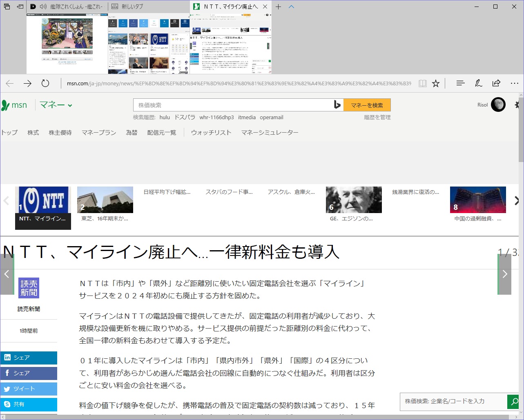
Task: Click the Yomiuri Shimbun logo
Action: pos(29,288)
